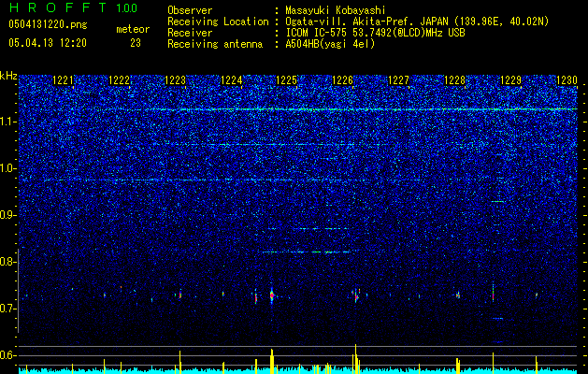The width and height of the screenshot is (588, 374).
Task: Click the 1227 time marker
Action: point(398,79)
